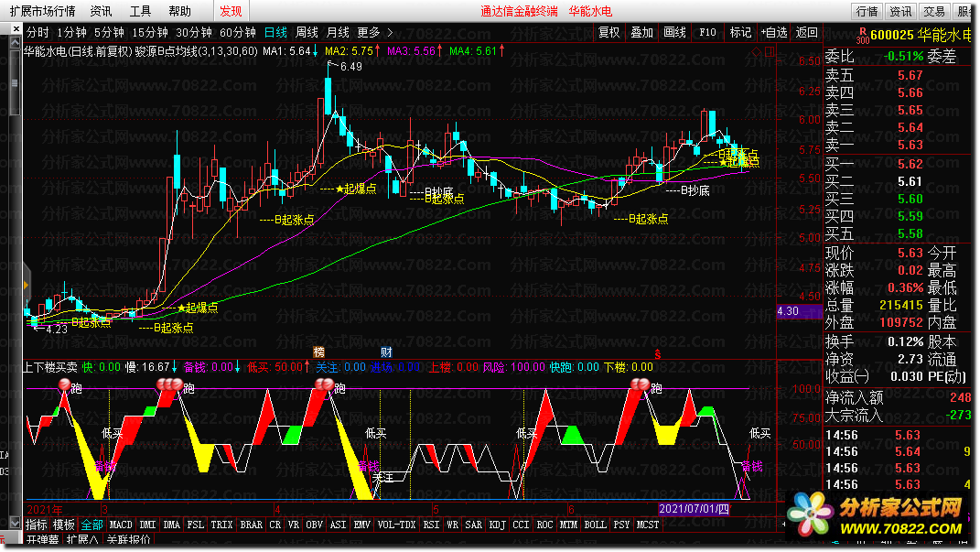
Task: Switch indicator to KDJ
Action: (498, 525)
